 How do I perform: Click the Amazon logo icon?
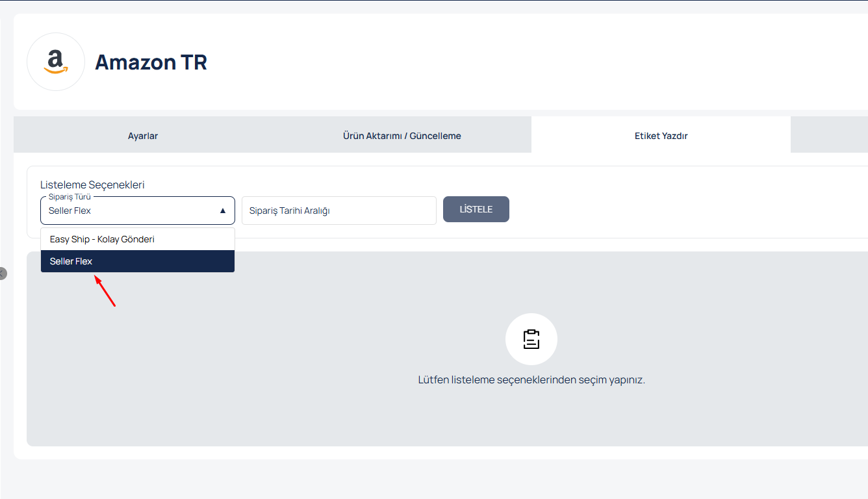click(56, 62)
